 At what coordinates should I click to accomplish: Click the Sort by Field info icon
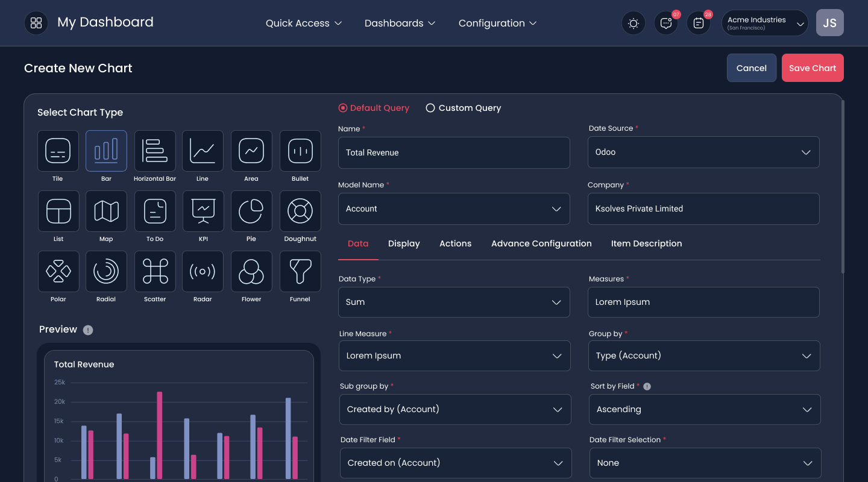coord(647,386)
